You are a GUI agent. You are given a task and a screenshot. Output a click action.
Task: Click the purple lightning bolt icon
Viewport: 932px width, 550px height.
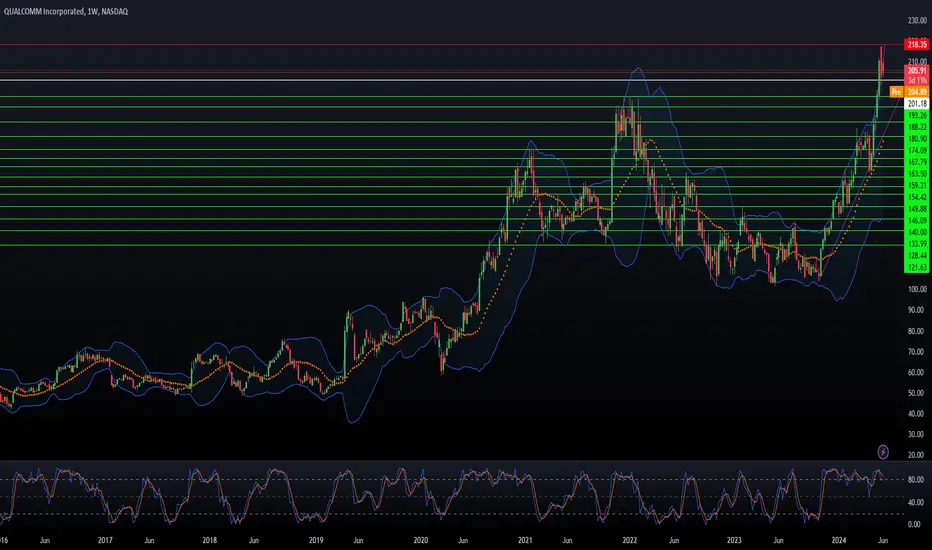pos(883,452)
